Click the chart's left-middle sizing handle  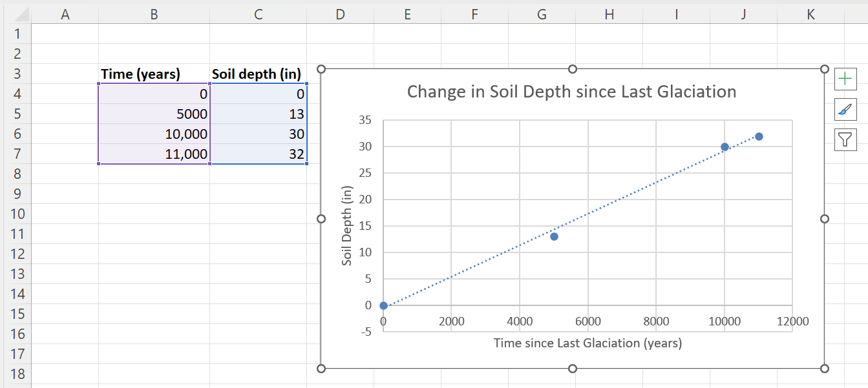[321, 219]
